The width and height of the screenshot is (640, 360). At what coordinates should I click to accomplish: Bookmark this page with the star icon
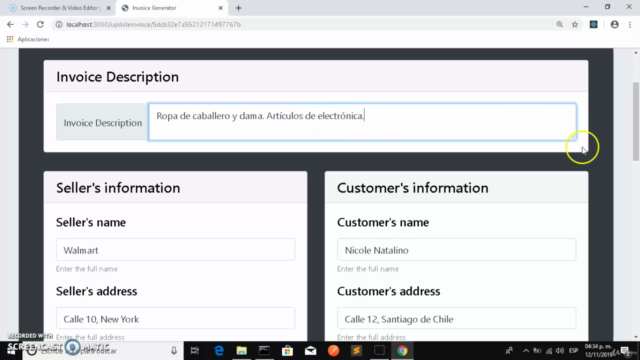pyautogui.click(x=575, y=24)
